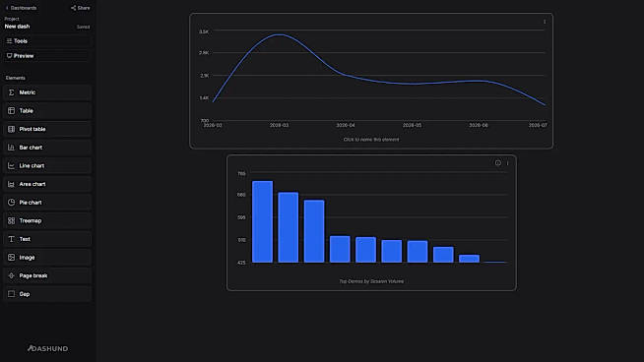Open dashboard Preview
Screen dimensions: 644x362
click(47, 56)
